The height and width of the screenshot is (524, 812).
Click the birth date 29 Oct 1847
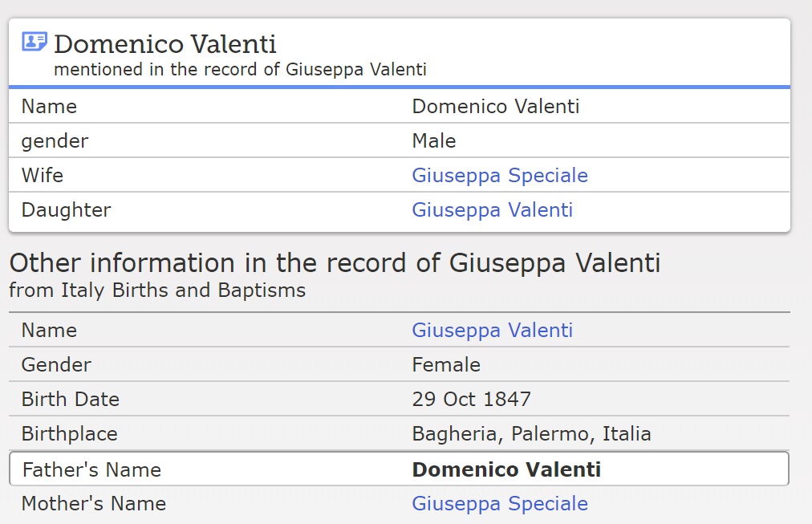[471, 400]
